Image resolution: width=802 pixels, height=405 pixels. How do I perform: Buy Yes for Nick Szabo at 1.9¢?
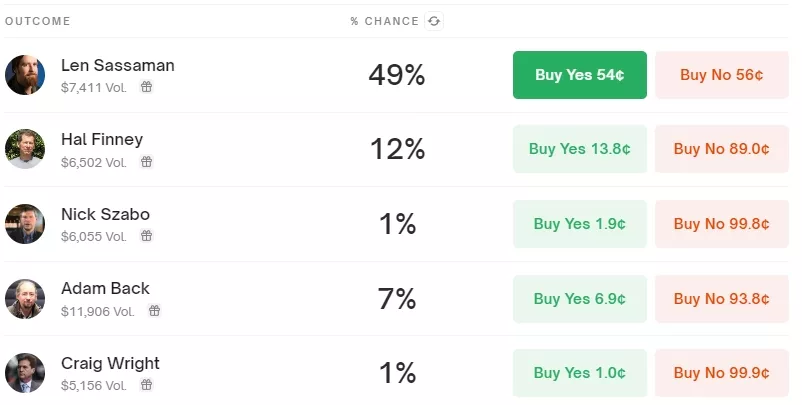coord(580,224)
